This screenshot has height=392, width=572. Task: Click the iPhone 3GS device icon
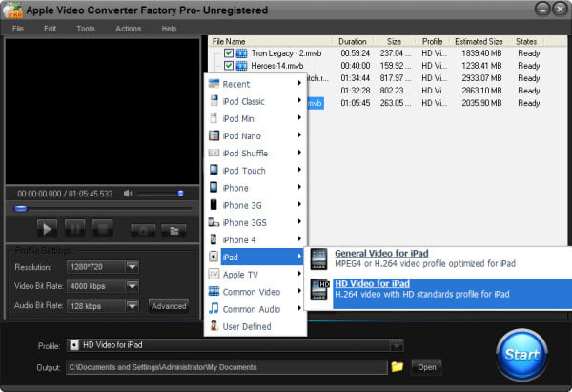pos(214,222)
